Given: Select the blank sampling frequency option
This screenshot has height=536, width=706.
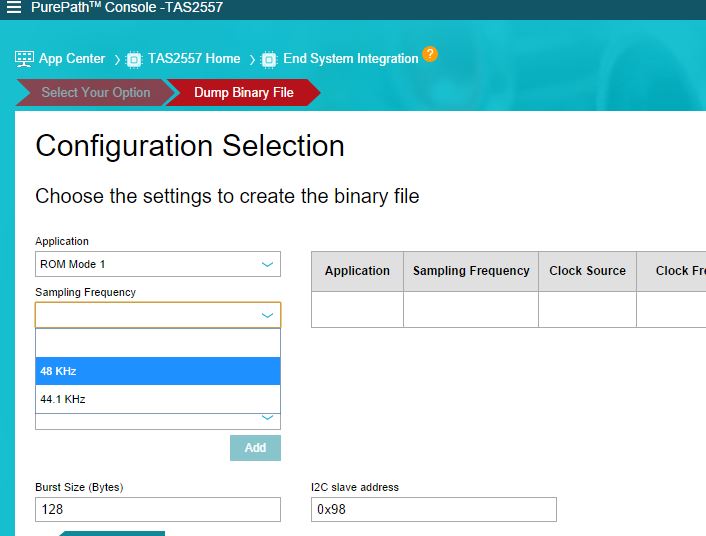Looking at the screenshot, I should (158, 343).
